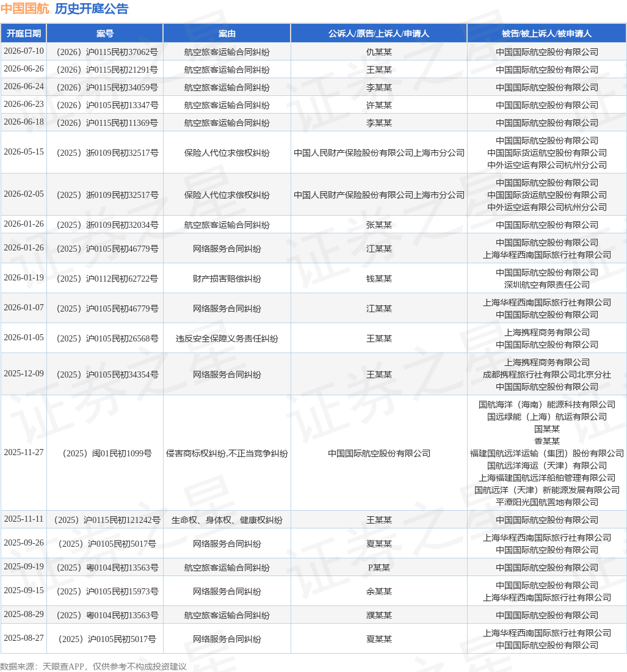This screenshot has width=627, height=672.
Task: Select 侵害商标权纠纷,不正当竞争纠纷 cell
Action: (x=227, y=453)
